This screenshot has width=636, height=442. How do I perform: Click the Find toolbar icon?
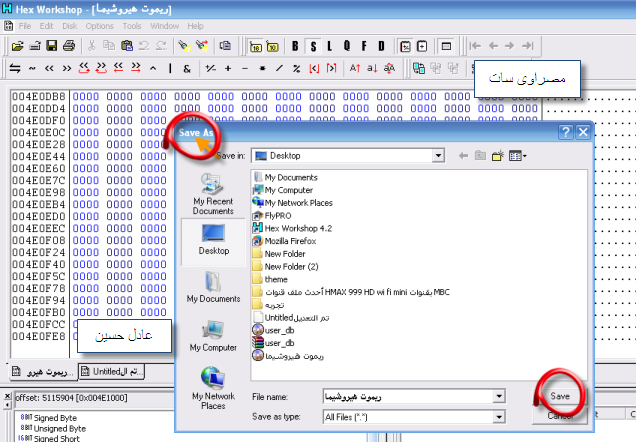[x=185, y=46]
